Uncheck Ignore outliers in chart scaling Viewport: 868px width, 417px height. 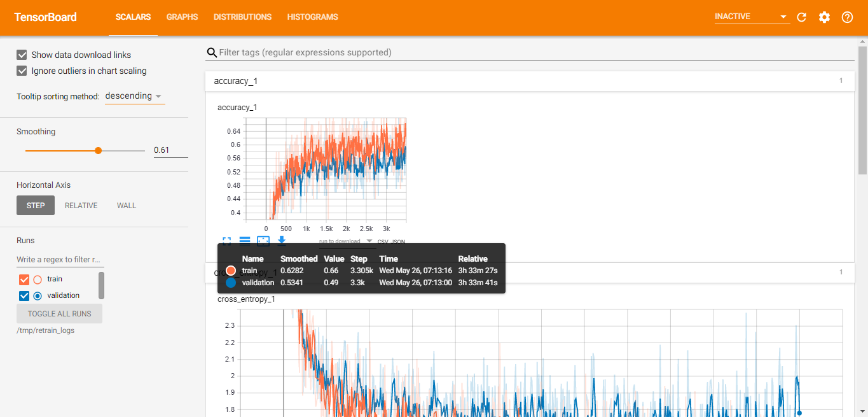click(x=22, y=71)
